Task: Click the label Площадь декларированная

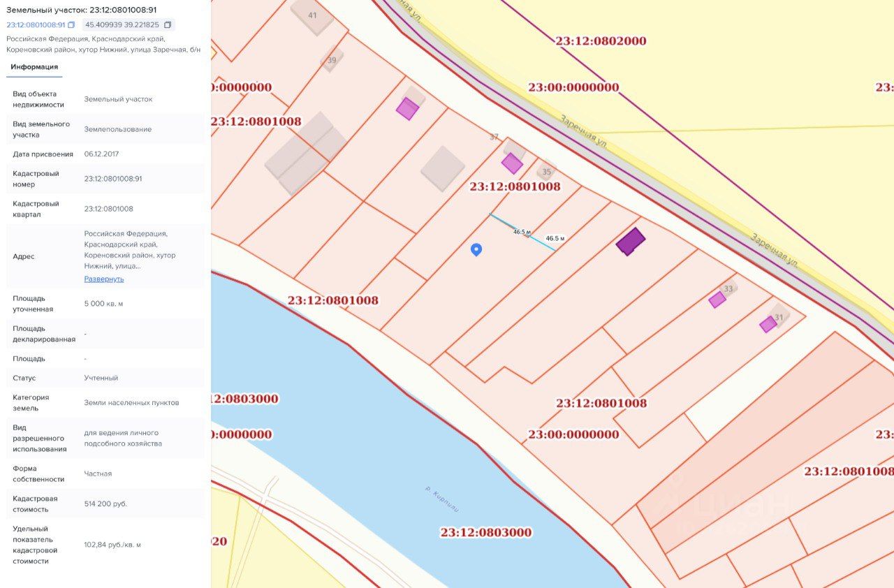Action: click(x=44, y=334)
